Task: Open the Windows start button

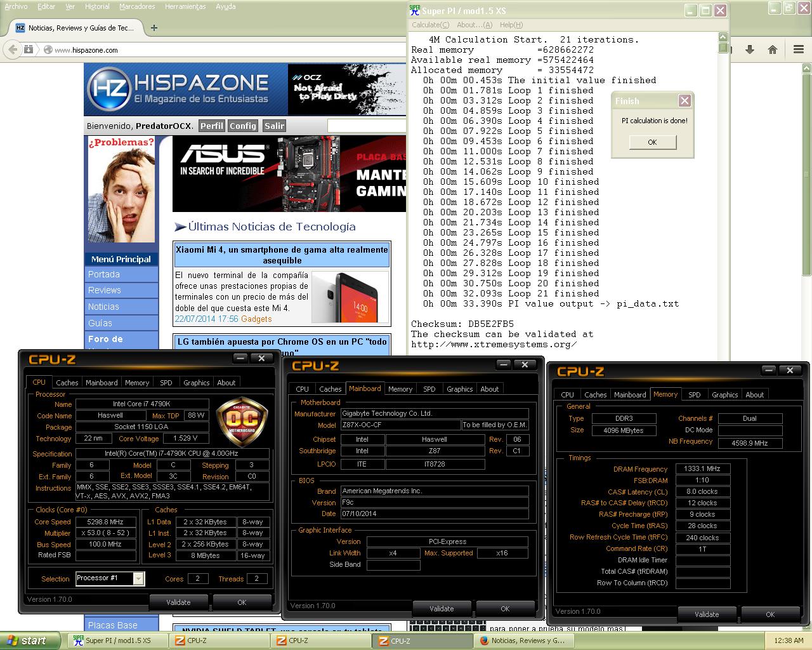Action: (x=27, y=640)
